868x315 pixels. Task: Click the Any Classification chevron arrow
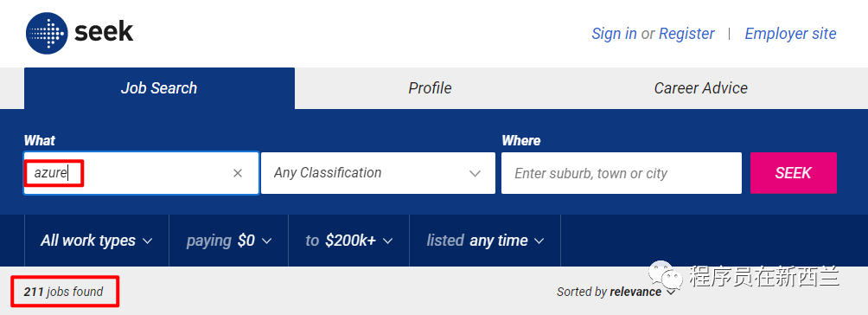point(475,173)
